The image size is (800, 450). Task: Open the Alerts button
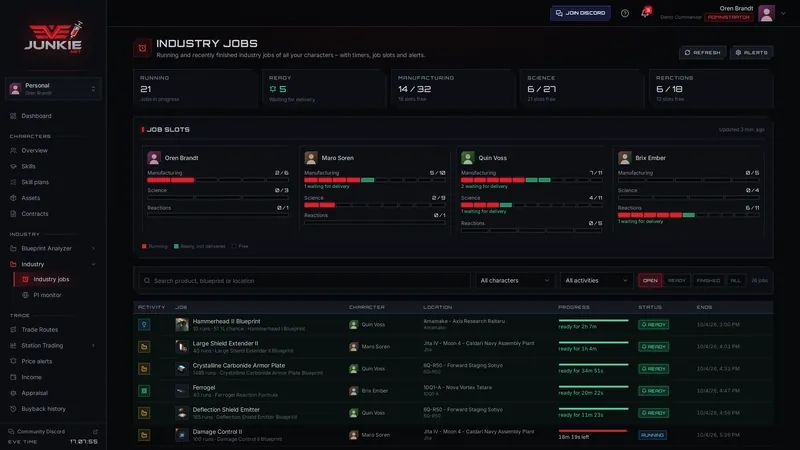tap(751, 53)
